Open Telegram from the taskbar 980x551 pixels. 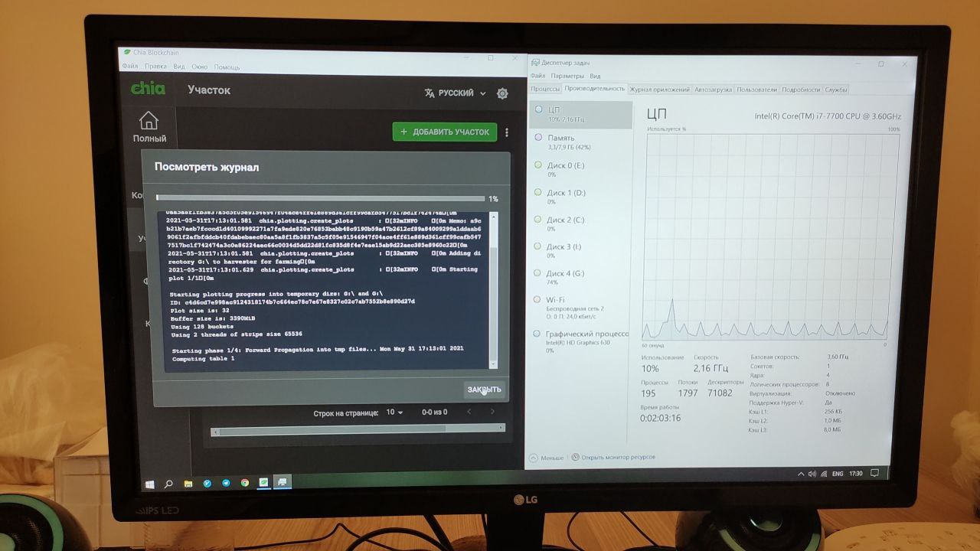(x=226, y=483)
